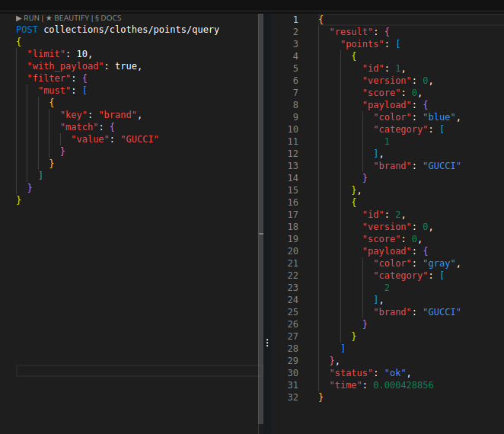
Task: Click the "ok" status value
Action: pyautogui.click(x=396, y=373)
